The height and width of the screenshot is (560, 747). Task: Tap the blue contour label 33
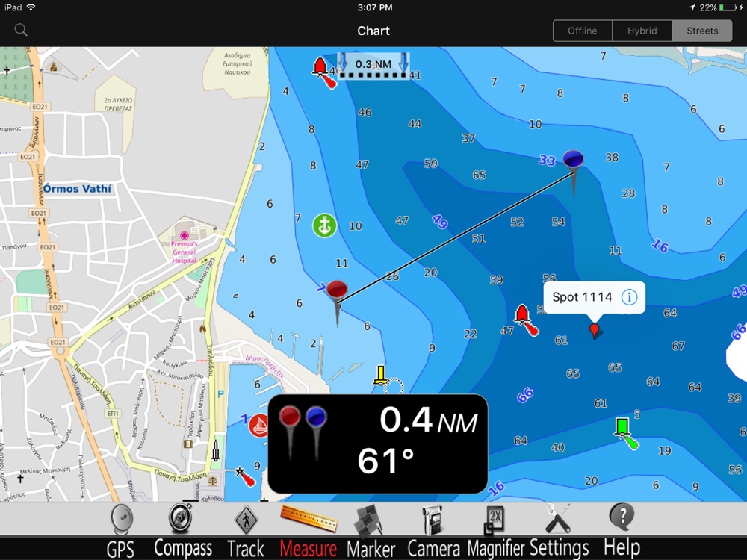pos(547,160)
